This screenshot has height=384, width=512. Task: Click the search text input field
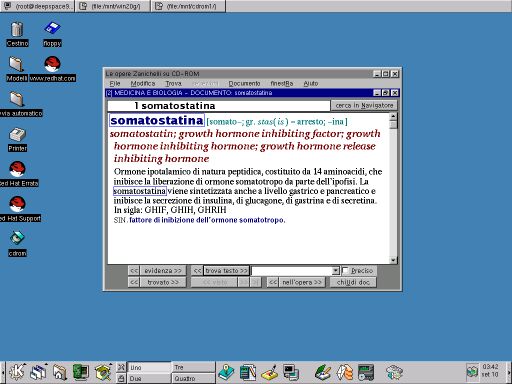[x=292, y=271]
